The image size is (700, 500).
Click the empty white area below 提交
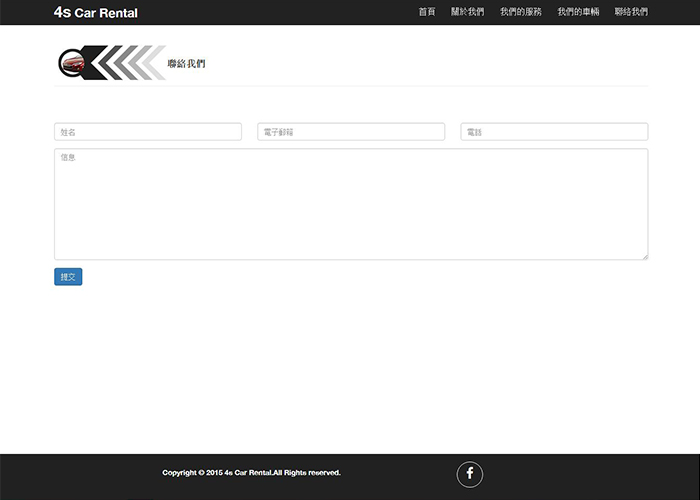tap(350, 370)
